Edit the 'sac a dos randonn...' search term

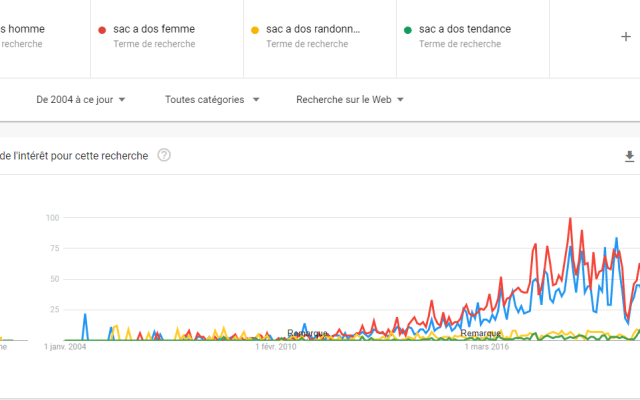[312, 29]
